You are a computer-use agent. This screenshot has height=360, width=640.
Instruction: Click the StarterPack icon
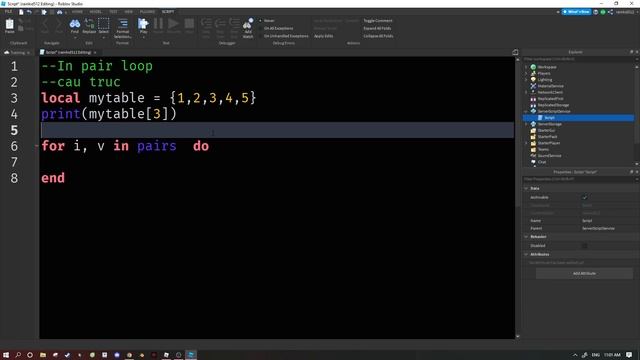[533, 137]
